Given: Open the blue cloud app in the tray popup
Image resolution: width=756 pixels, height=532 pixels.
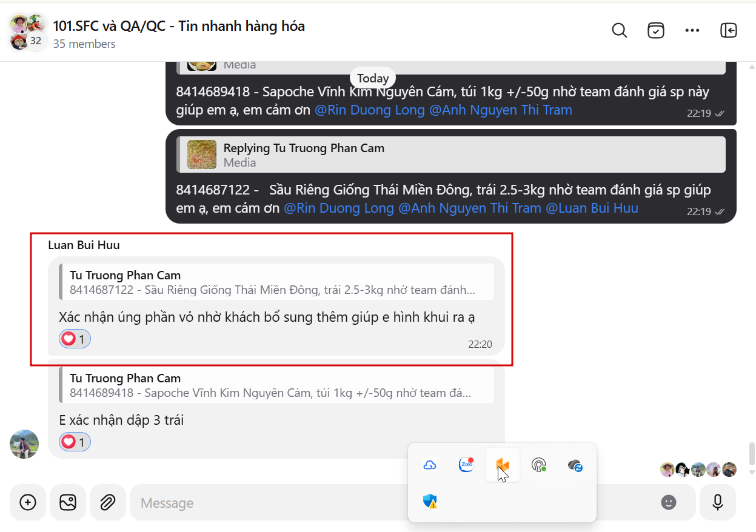Looking at the screenshot, I should (x=430, y=465).
